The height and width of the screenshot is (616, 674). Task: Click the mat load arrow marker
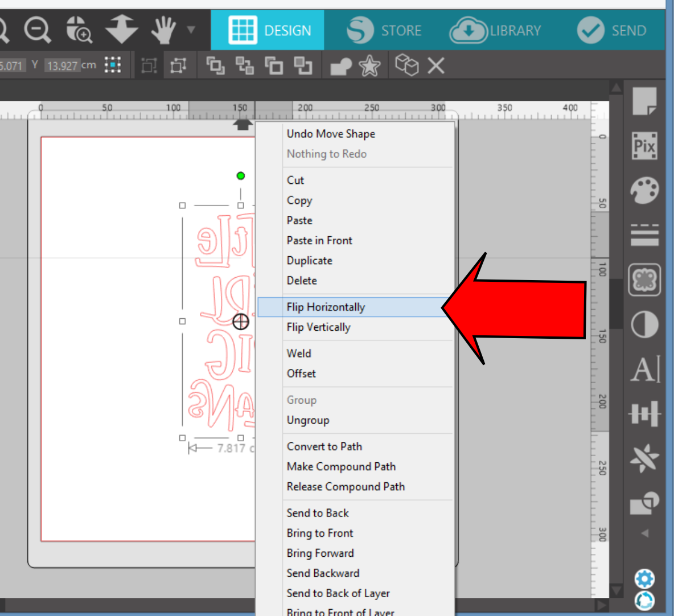click(243, 125)
